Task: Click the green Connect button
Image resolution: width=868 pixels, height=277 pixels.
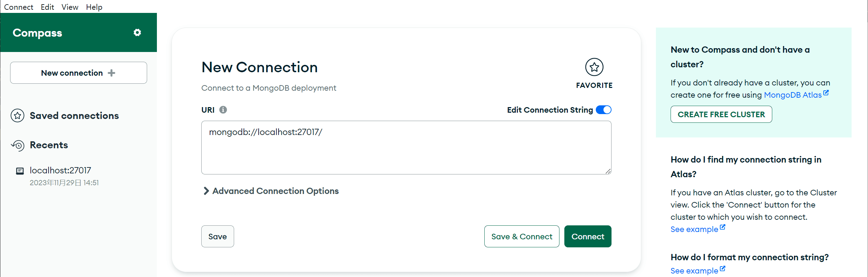Action: (x=587, y=237)
